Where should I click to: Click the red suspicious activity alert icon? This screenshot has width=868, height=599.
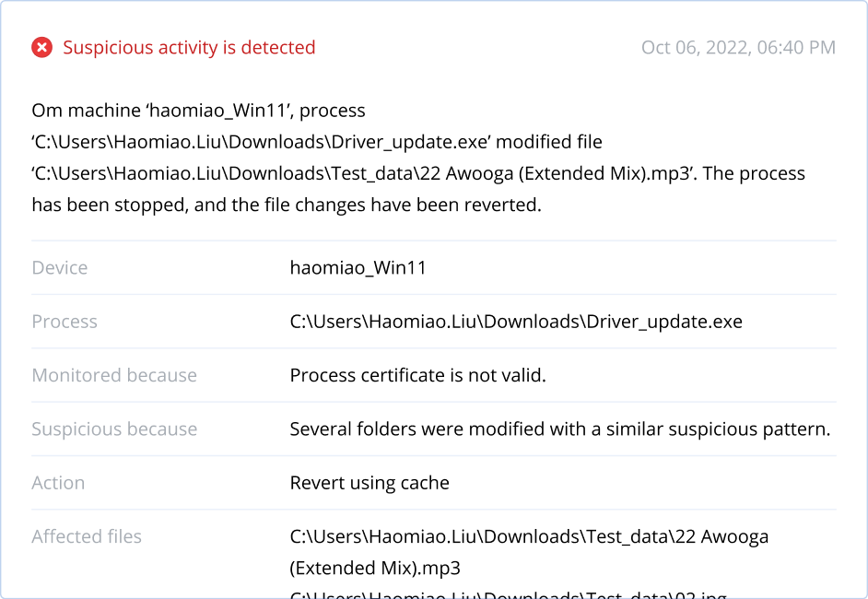pos(41,47)
